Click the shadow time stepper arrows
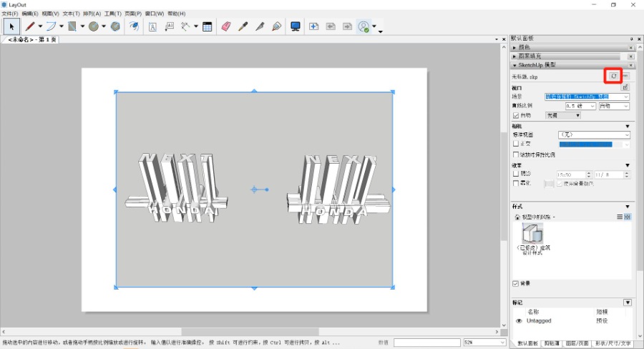This screenshot has width=644, height=349. click(x=588, y=174)
